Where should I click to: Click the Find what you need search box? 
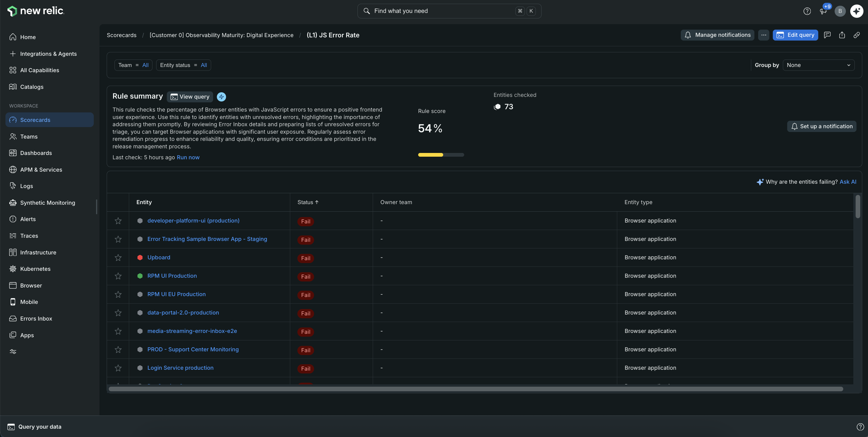(449, 11)
